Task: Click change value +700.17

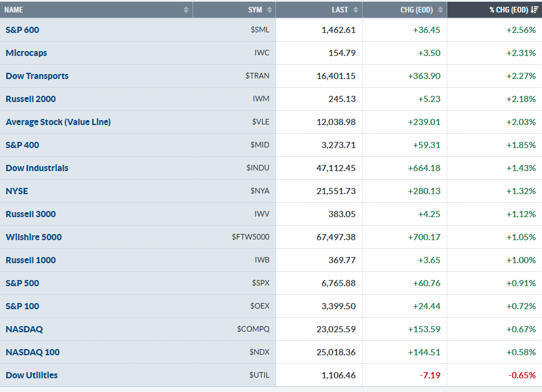Action: (x=424, y=237)
